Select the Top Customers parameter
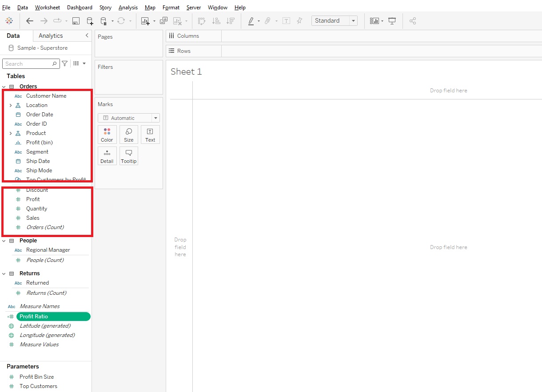Image resolution: width=542 pixels, height=392 pixels. 38,386
